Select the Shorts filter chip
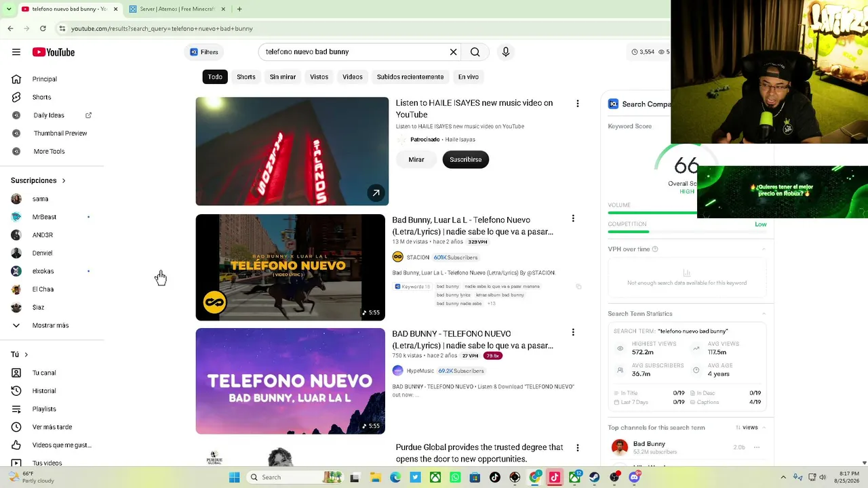 (x=246, y=77)
